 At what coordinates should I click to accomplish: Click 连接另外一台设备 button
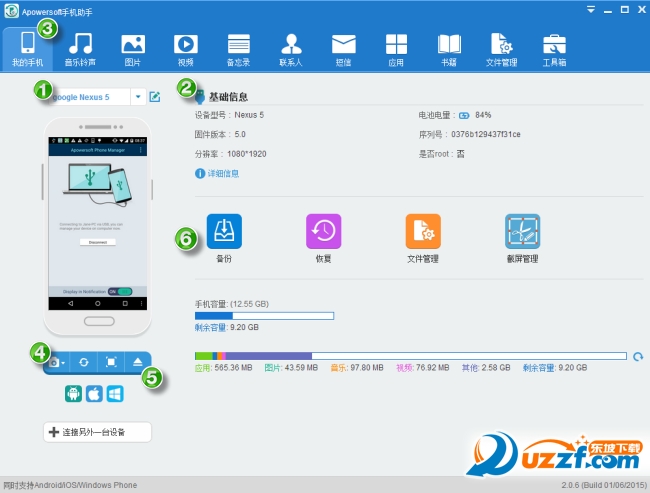pyautogui.click(x=97, y=432)
